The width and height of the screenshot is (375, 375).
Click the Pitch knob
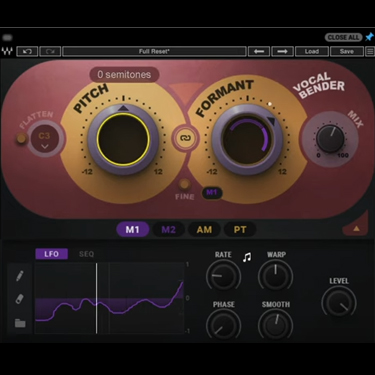(123, 139)
